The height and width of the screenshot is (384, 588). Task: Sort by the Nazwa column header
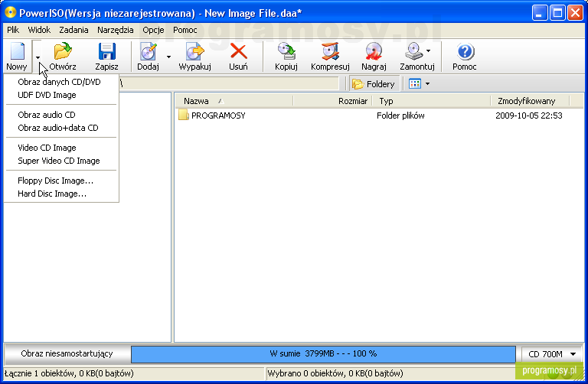pyautogui.click(x=234, y=101)
